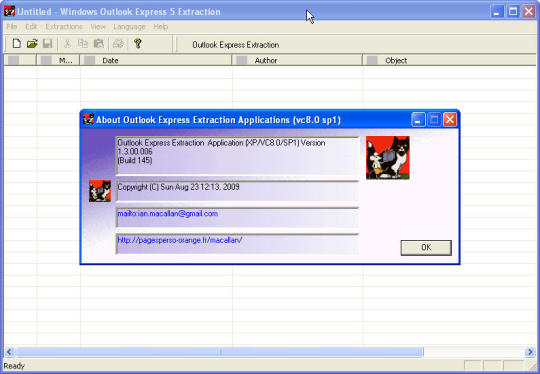
Task: Open the View menu
Action: pyautogui.click(x=98, y=27)
